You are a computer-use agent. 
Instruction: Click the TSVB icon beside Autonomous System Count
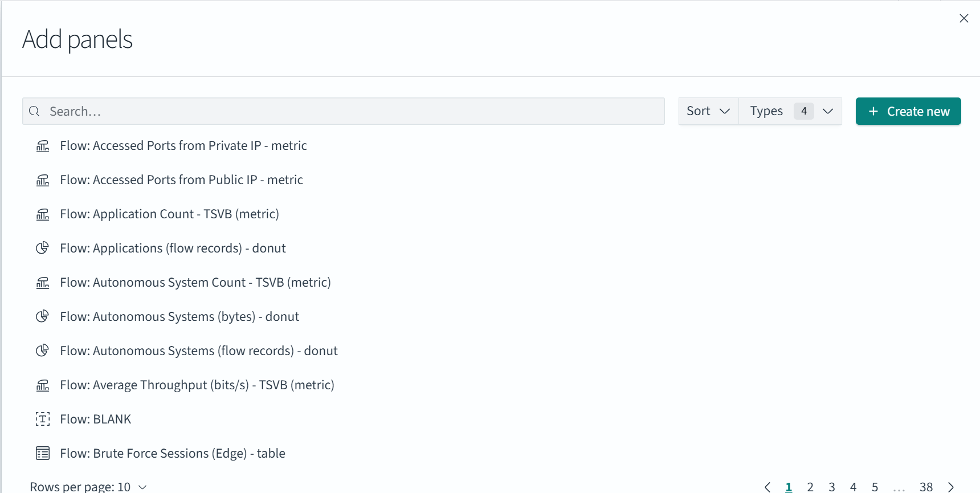[x=43, y=283]
